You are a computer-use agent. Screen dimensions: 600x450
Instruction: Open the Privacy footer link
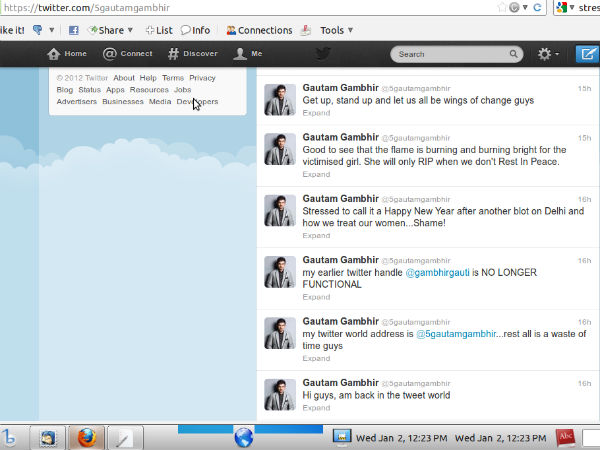(202, 78)
